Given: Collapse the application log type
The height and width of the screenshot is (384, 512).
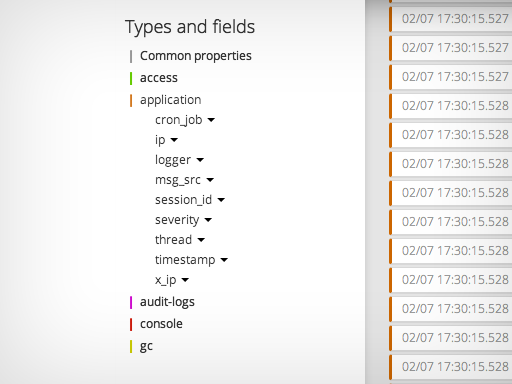Looking at the screenshot, I should 170,100.
